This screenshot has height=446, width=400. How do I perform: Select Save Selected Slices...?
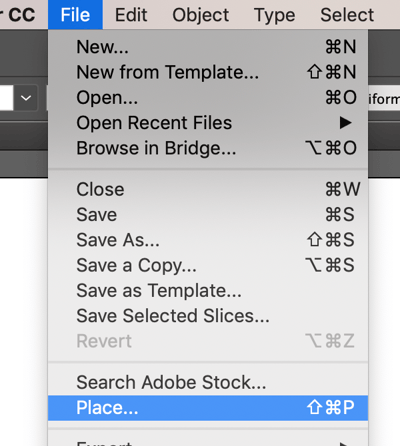coord(208,316)
